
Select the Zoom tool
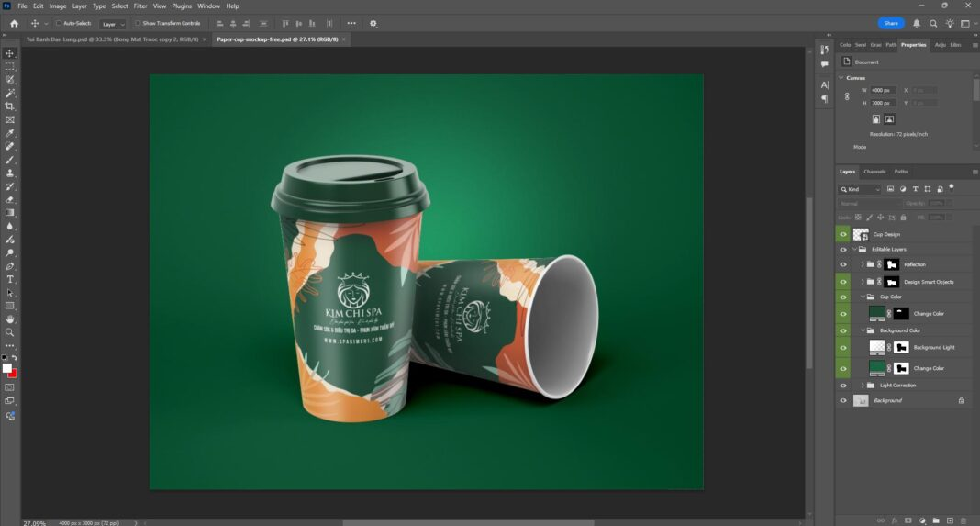click(9, 332)
